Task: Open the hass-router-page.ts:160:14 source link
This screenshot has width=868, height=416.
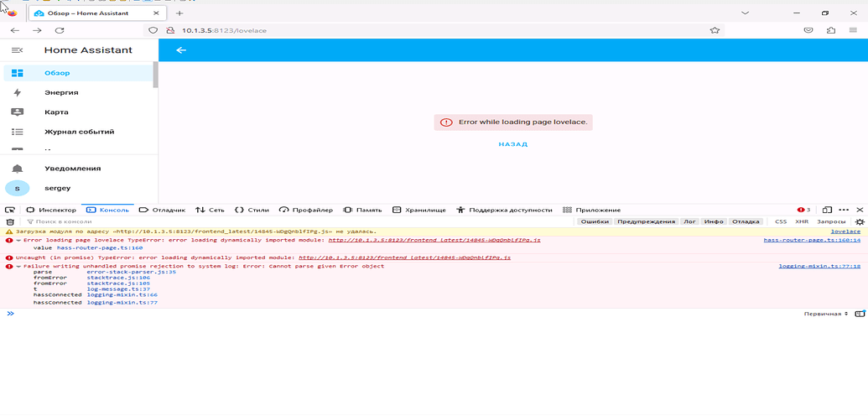Action: [812, 241]
